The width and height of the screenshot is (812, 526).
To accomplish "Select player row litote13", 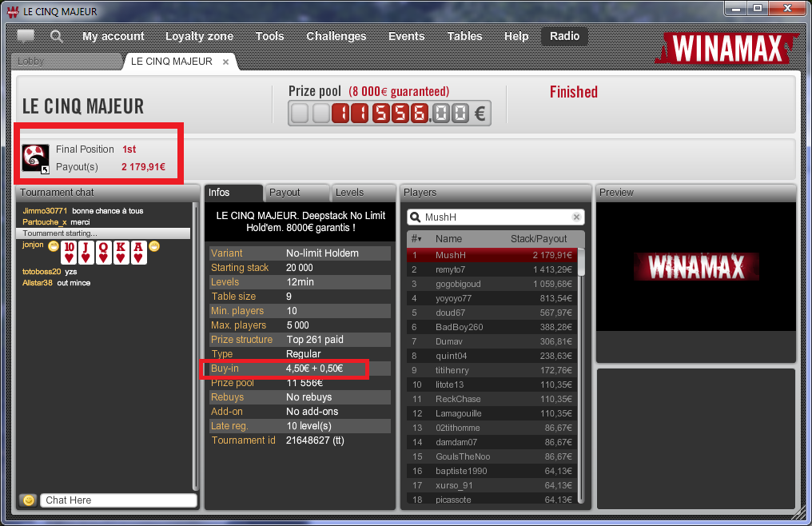I will tap(492, 385).
